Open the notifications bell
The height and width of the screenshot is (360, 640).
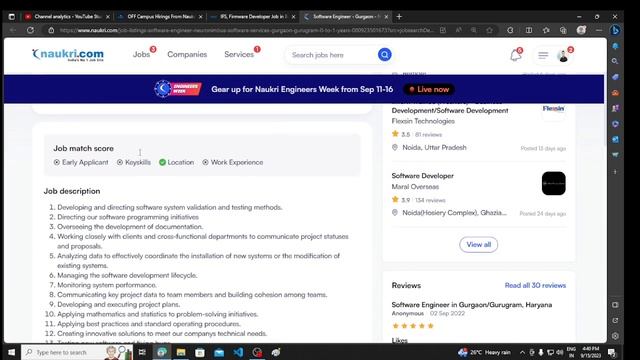[516, 55]
